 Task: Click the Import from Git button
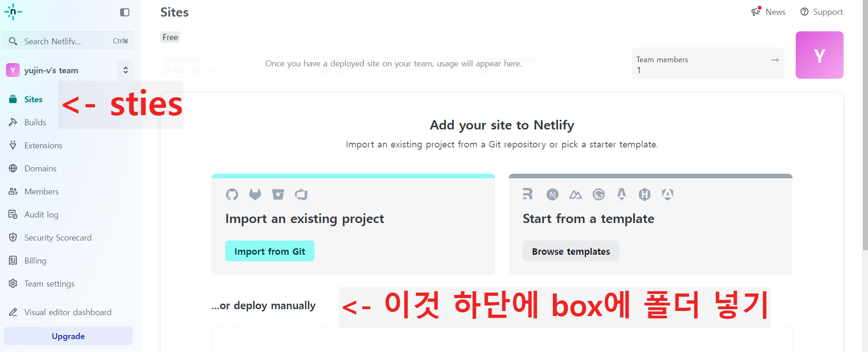pyautogui.click(x=270, y=251)
